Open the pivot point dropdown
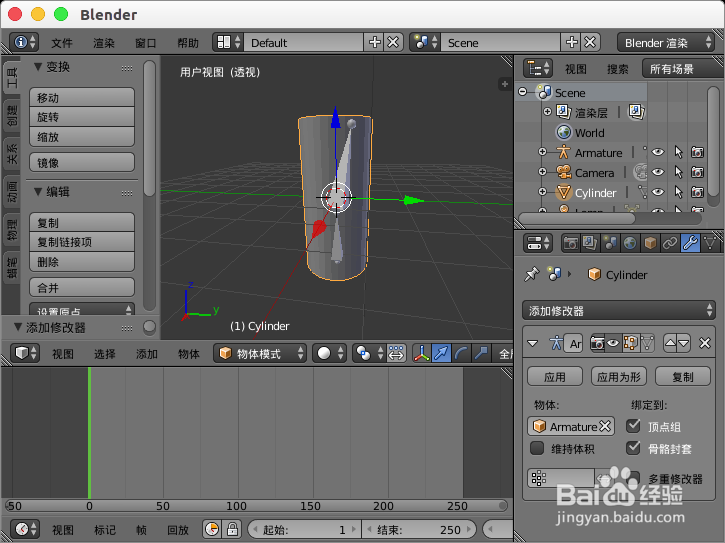The height and width of the screenshot is (543, 725). pyautogui.click(x=368, y=354)
